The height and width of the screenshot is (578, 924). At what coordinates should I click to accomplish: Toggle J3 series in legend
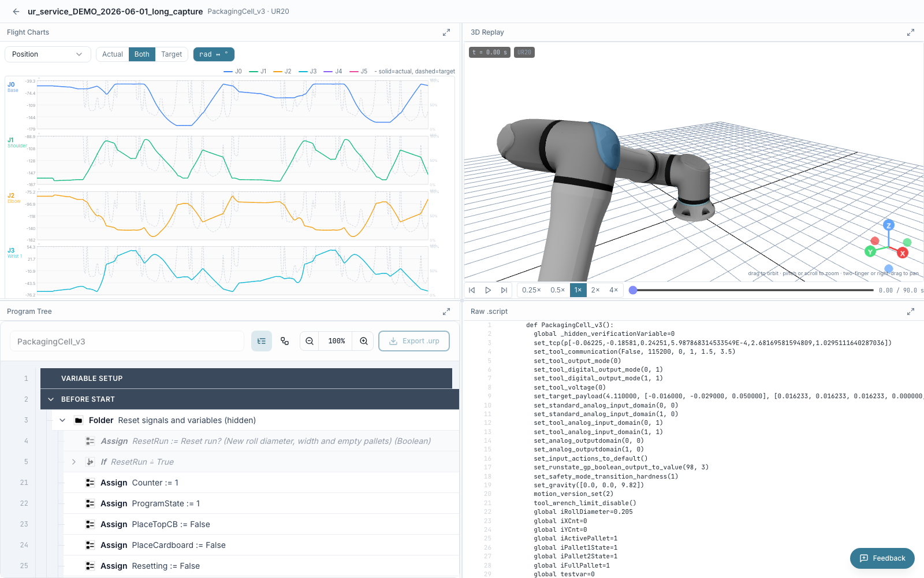308,72
